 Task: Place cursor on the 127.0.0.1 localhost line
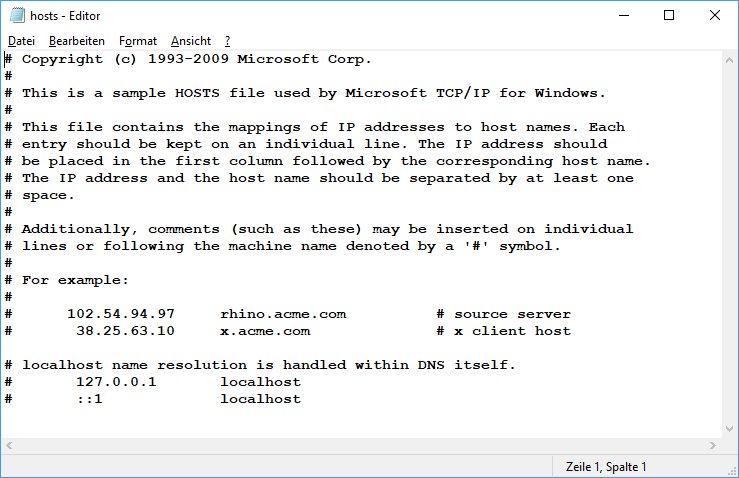(153, 382)
